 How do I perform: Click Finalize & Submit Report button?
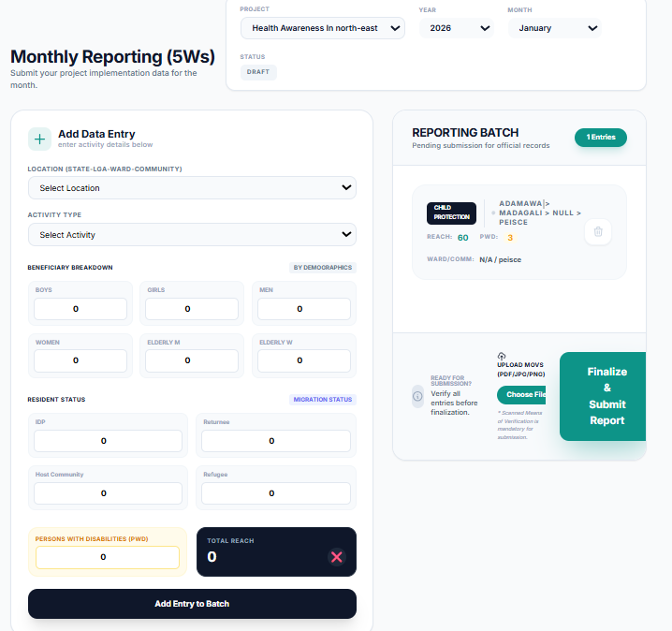coord(603,396)
